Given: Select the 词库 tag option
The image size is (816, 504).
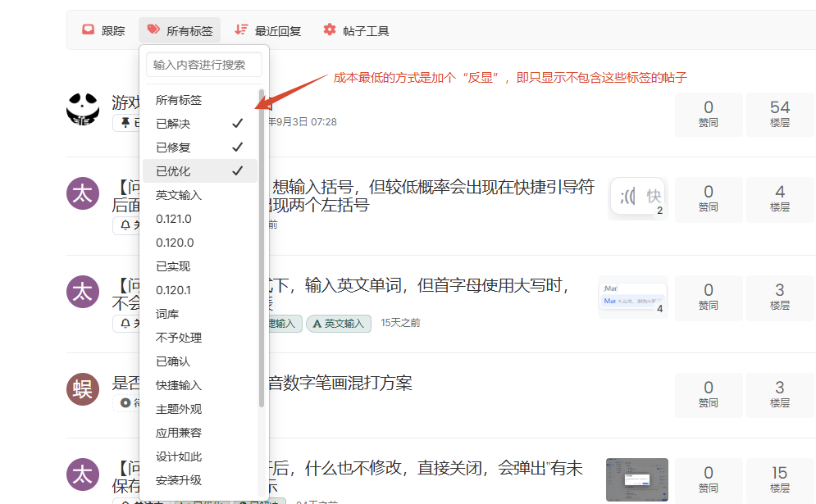Looking at the screenshot, I should point(200,314).
